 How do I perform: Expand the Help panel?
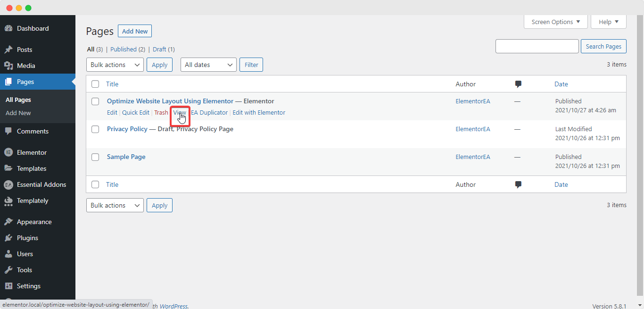click(x=609, y=22)
